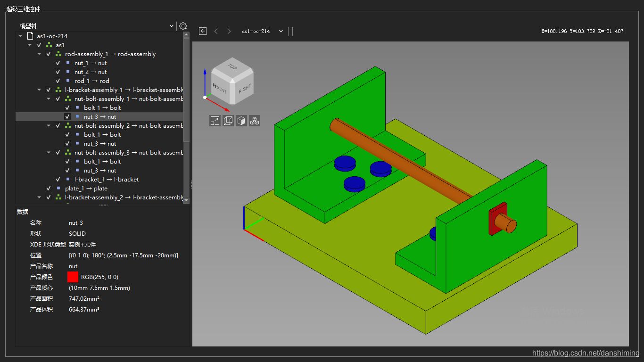
Task: Click the stacked-cubes assembly icon
Action: 255,121
